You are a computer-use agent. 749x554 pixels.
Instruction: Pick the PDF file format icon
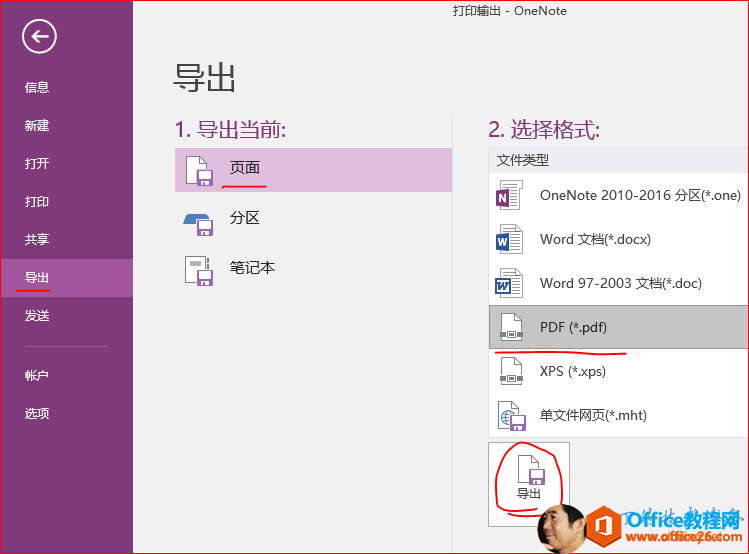click(x=510, y=328)
